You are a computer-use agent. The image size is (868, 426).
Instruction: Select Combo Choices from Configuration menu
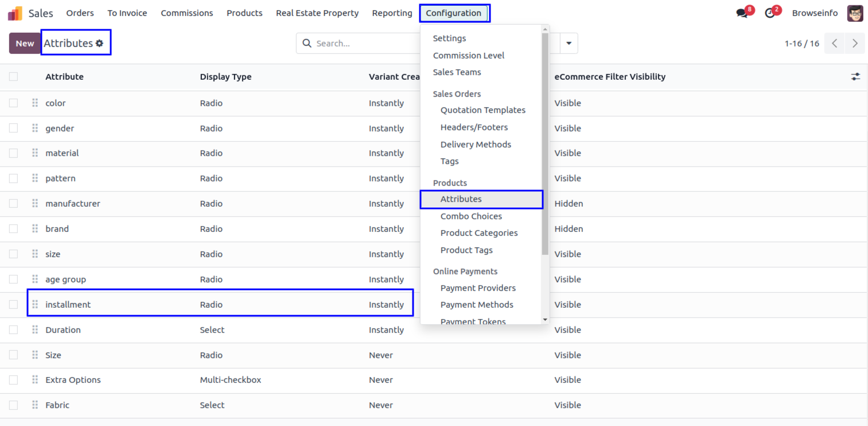coord(471,216)
